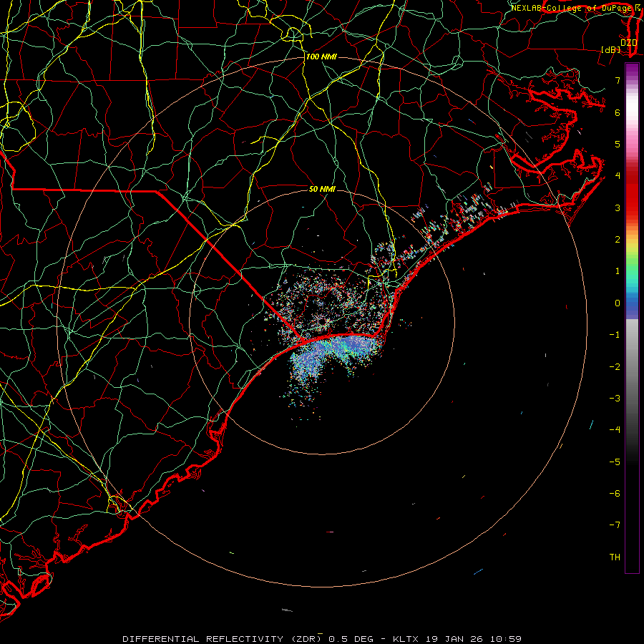The width and height of the screenshot is (644, 644).
Task: Click the color scale value 7
Action: point(618,80)
